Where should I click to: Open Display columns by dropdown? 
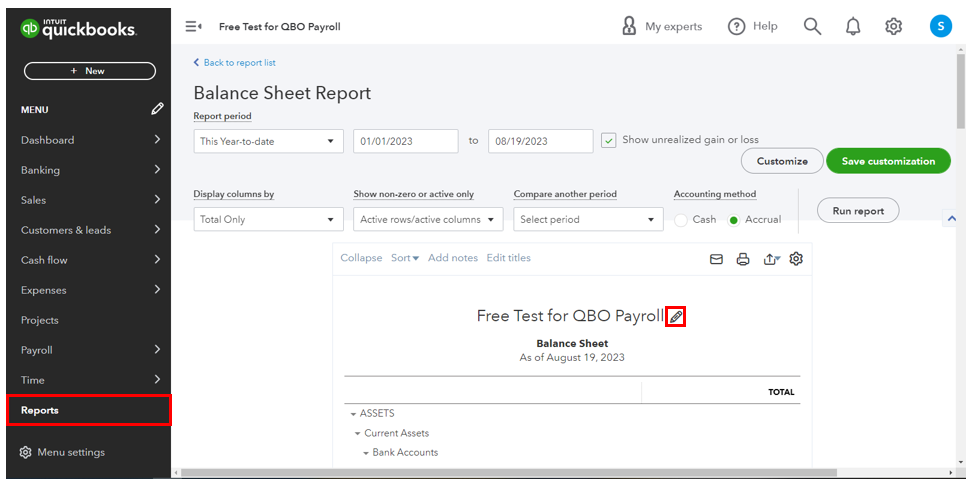pyautogui.click(x=268, y=220)
